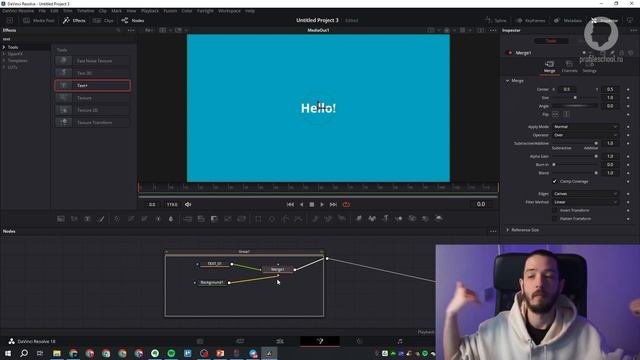This screenshot has height=360, width=640.
Task: Collapse the Merge section in Inspector
Action: pos(508,81)
